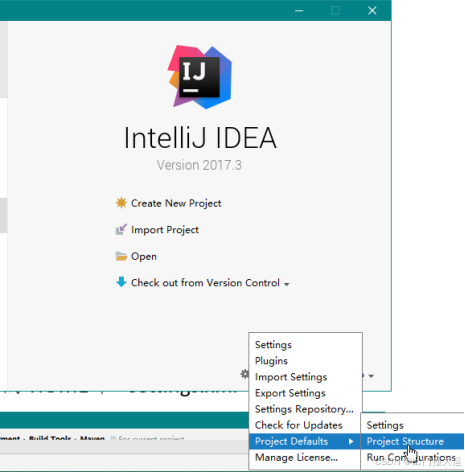
Task: Open Settings Repository...
Action: click(305, 409)
